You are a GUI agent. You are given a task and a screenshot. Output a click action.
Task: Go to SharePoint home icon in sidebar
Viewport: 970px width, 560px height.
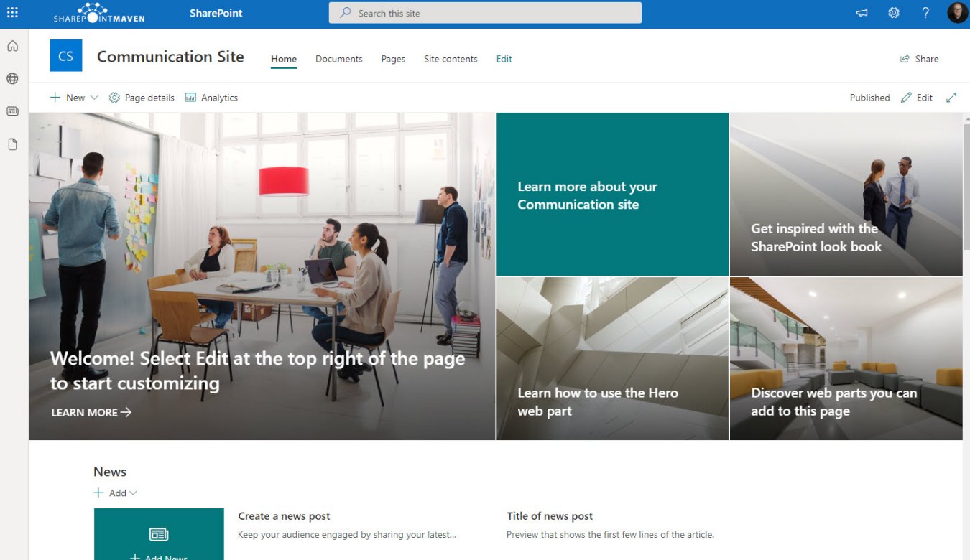tap(12, 46)
